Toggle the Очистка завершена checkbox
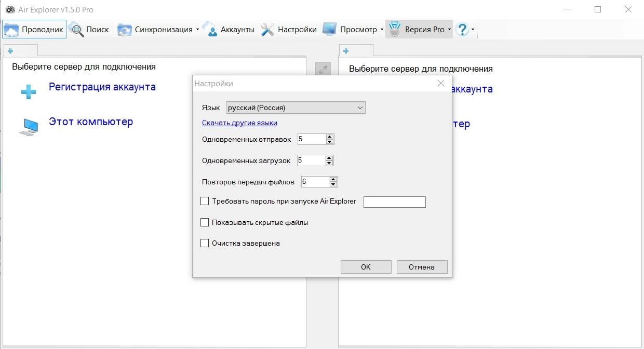Image resolution: width=644 pixels, height=349 pixels. [205, 243]
